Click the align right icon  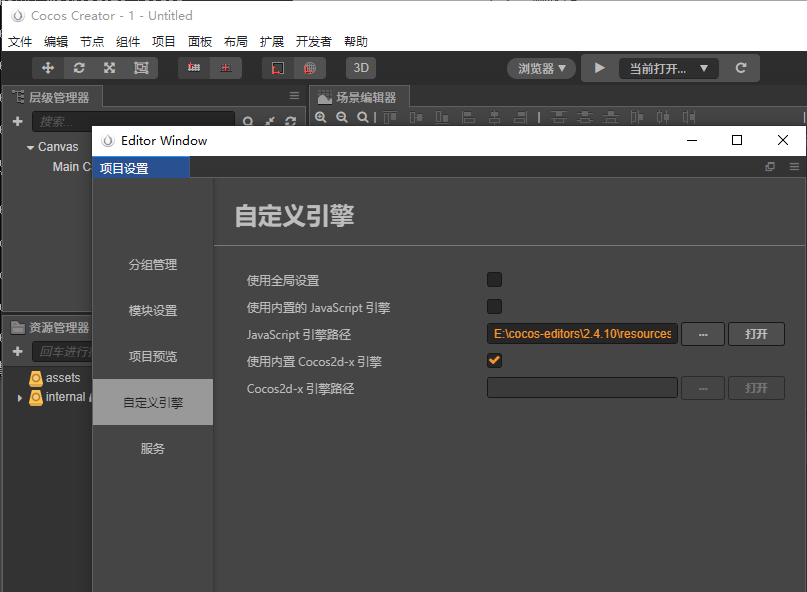[520, 117]
